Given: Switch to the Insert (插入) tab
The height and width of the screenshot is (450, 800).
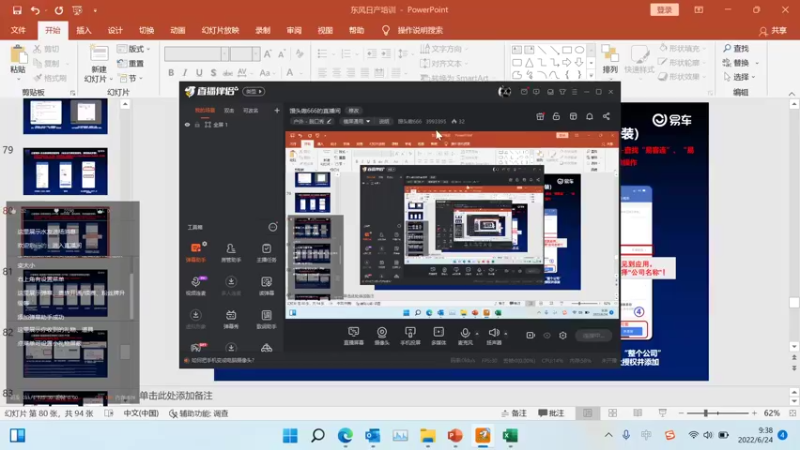Looking at the screenshot, I should tap(84, 30).
